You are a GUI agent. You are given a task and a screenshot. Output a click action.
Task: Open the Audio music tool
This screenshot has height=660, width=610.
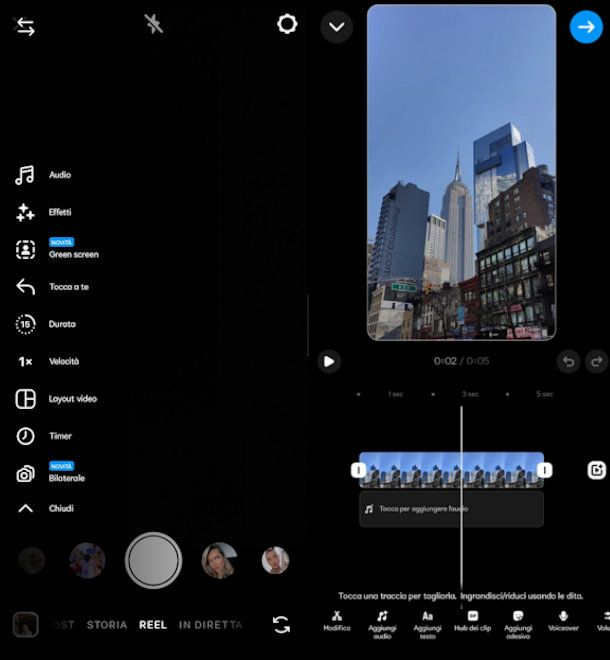[26, 176]
